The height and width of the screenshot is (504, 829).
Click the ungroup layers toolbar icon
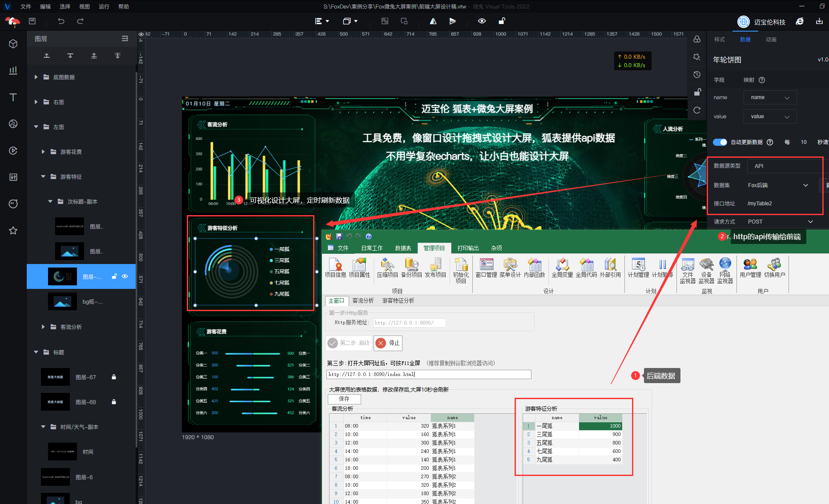(404, 21)
